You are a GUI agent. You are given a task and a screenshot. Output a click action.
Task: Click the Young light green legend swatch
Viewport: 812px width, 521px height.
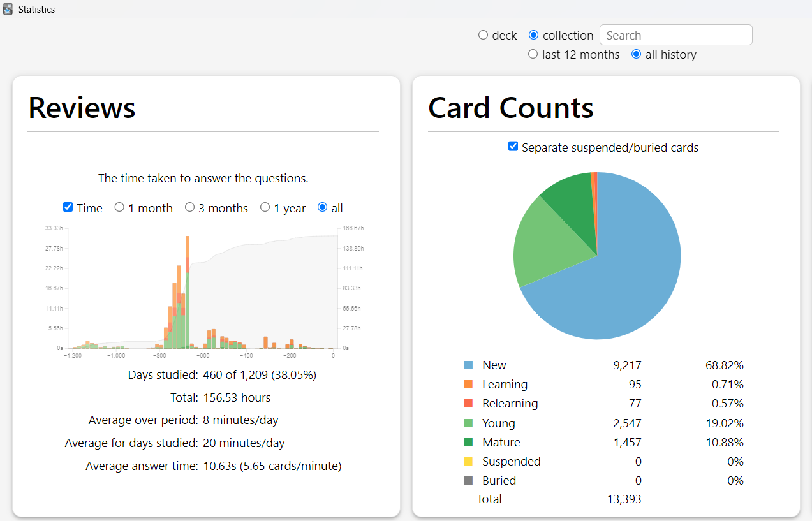(468, 423)
